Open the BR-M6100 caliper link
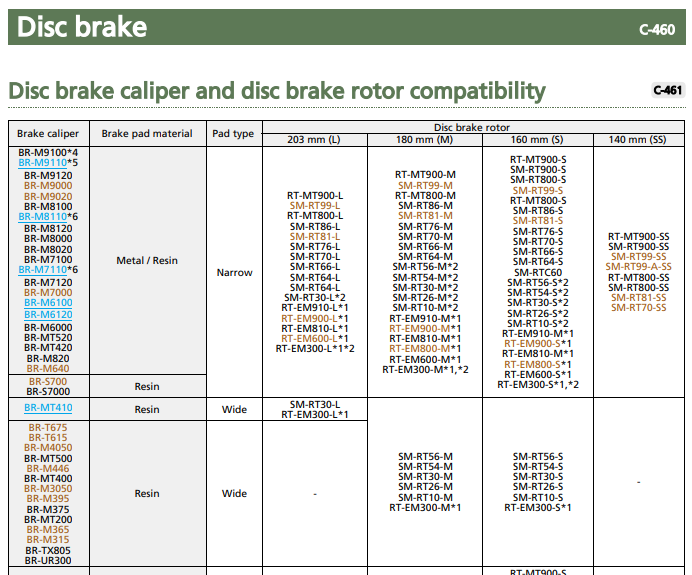The height and width of the screenshot is (575, 692). click(48, 303)
